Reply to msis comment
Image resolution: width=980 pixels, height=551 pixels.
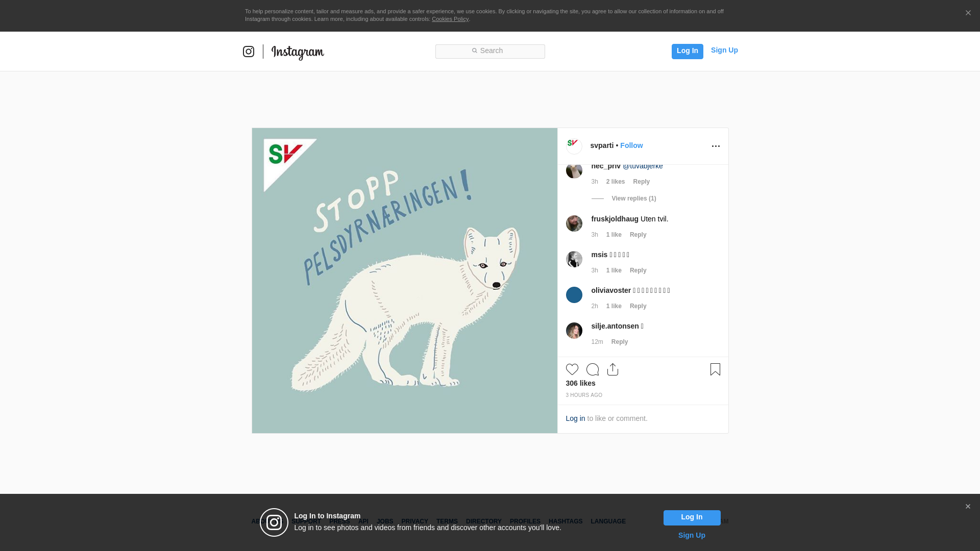point(638,270)
